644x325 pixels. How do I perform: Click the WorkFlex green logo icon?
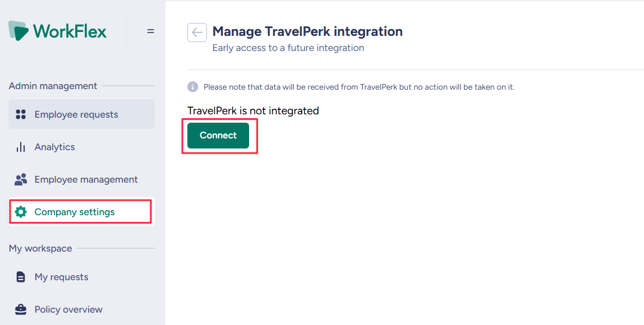pyautogui.click(x=19, y=31)
